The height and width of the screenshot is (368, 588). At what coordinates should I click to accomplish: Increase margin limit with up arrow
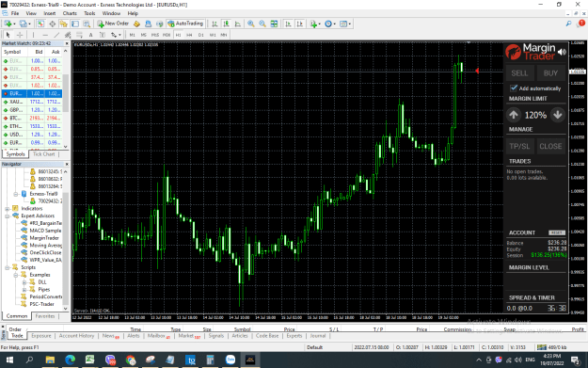click(514, 115)
